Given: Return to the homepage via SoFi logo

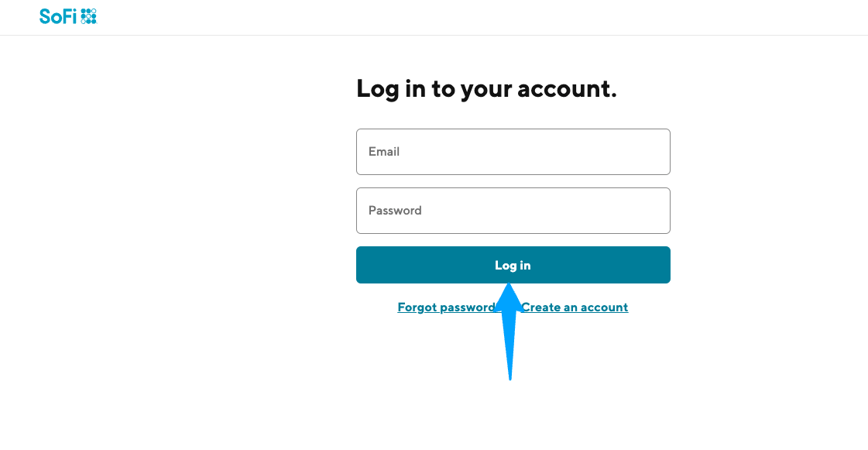Looking at the screenshot, I should coord(68,15).
